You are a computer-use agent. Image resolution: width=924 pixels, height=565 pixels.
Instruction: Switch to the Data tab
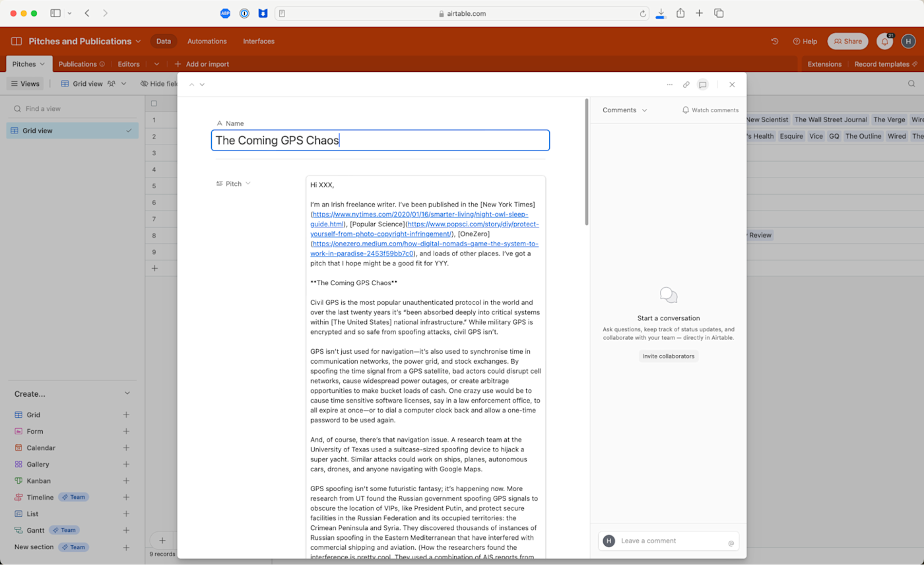[164, 41]
